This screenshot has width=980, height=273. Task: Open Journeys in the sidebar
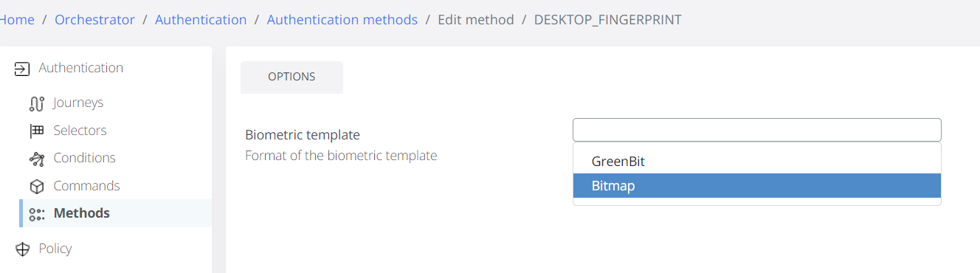78,103
